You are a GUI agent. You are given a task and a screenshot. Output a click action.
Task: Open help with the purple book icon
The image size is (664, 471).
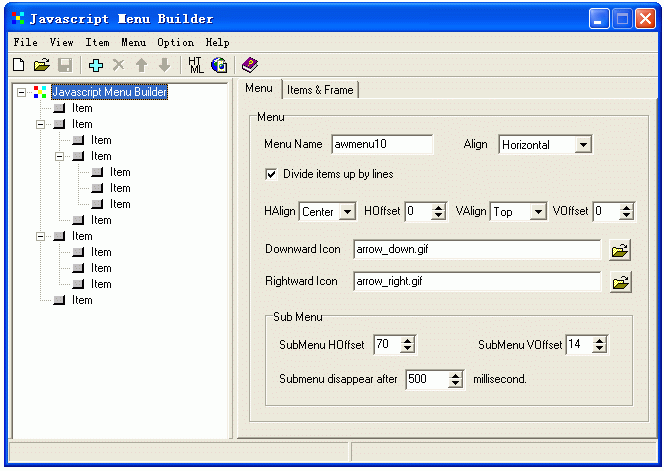pos(250,65)
